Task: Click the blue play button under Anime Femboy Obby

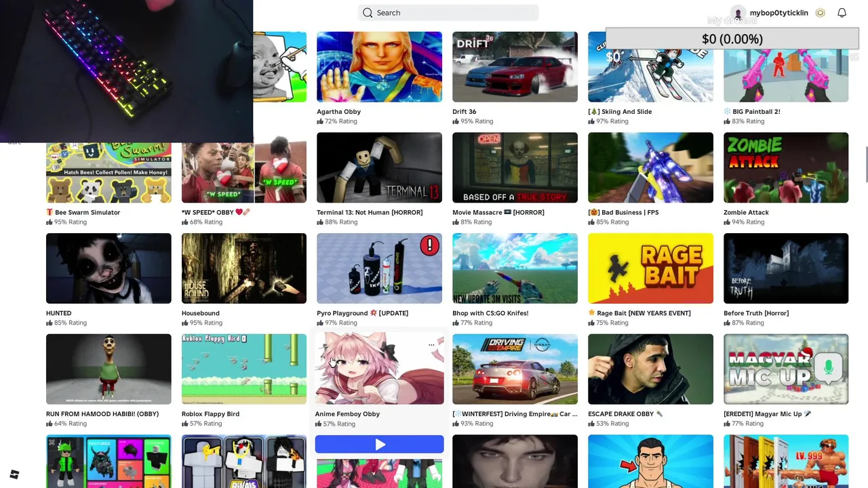Action: point(380,445)
